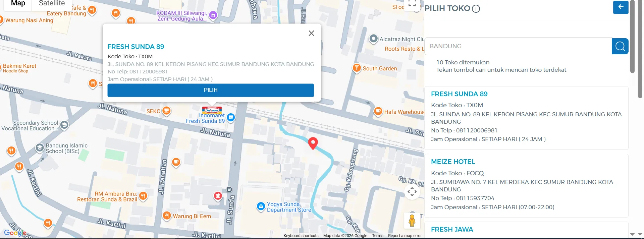Open the Hafa Warehouse cafe marker
The width and height of the screenshot is (644, 239).
point(378,111)
